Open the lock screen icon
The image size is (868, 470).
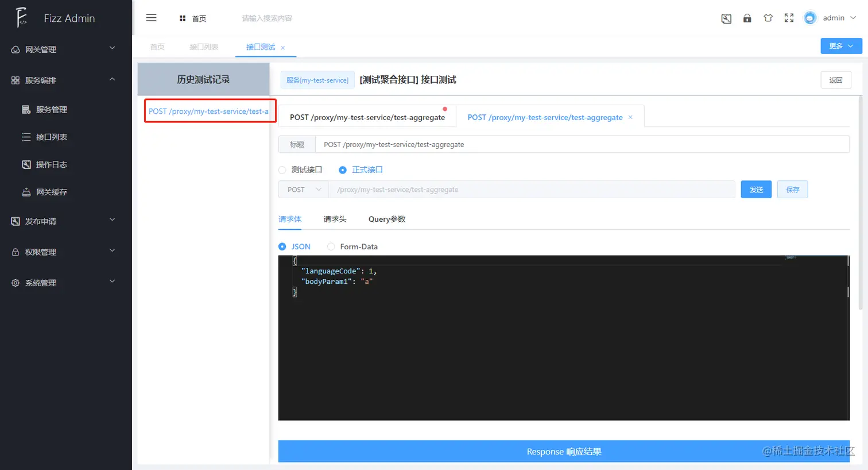[x=747, y=18]
